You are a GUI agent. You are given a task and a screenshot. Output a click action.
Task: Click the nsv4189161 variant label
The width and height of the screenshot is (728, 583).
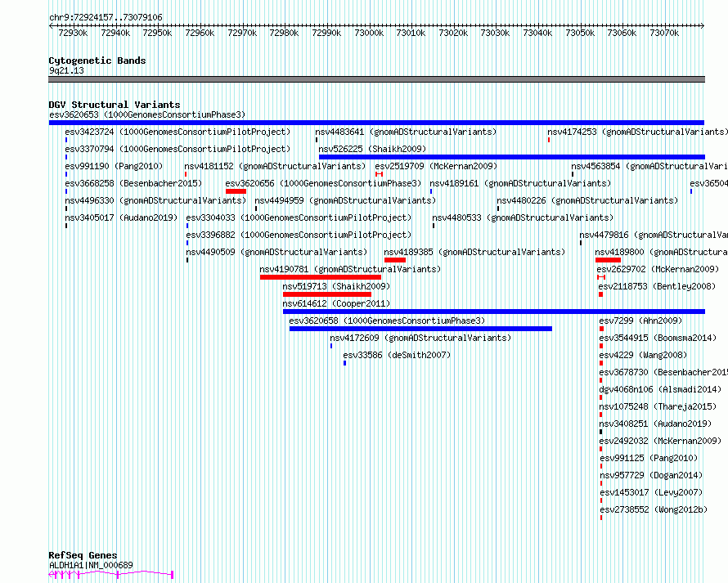coord(520,183)
